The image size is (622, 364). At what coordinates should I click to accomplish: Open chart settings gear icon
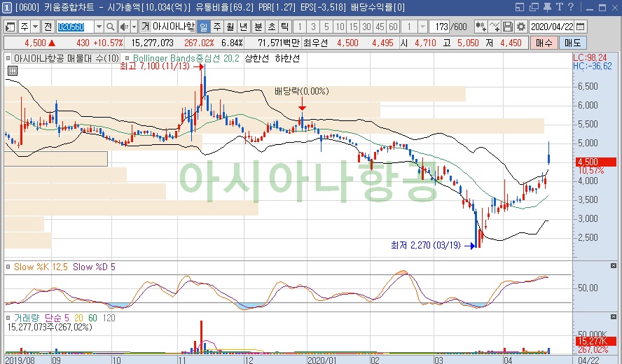click(x=521, y=27)
